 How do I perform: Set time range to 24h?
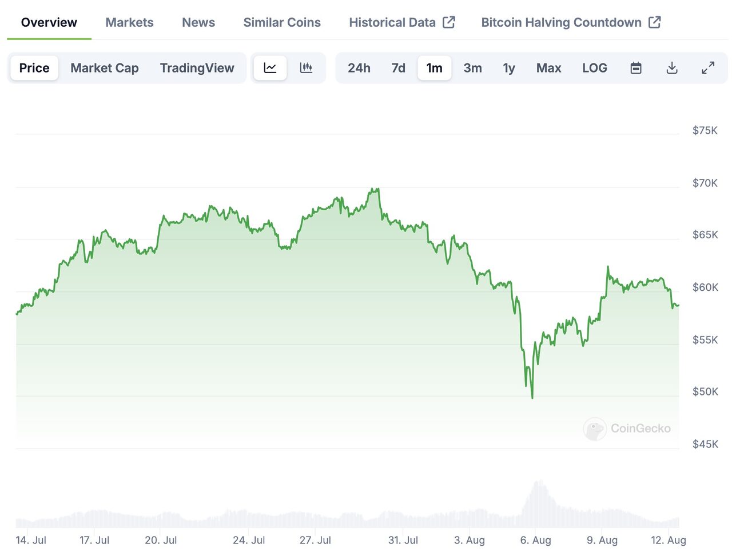click(359, 68)
